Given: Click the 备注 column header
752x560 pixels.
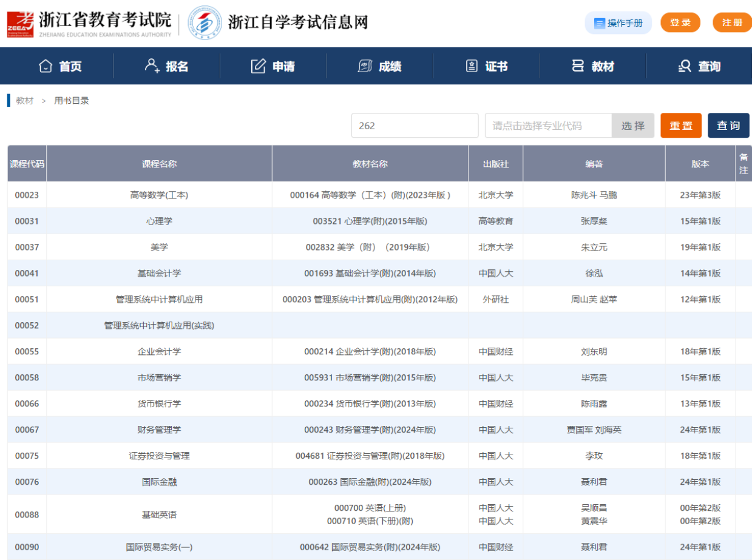Looking at the screenshot, I should (x=744, y=164).
